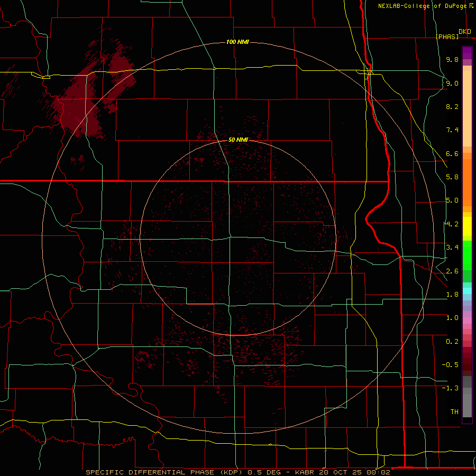This screenshot has width=476, height=476.
Task: Click the 9.8 value on color scale
Action: click(x=452, y=59)
